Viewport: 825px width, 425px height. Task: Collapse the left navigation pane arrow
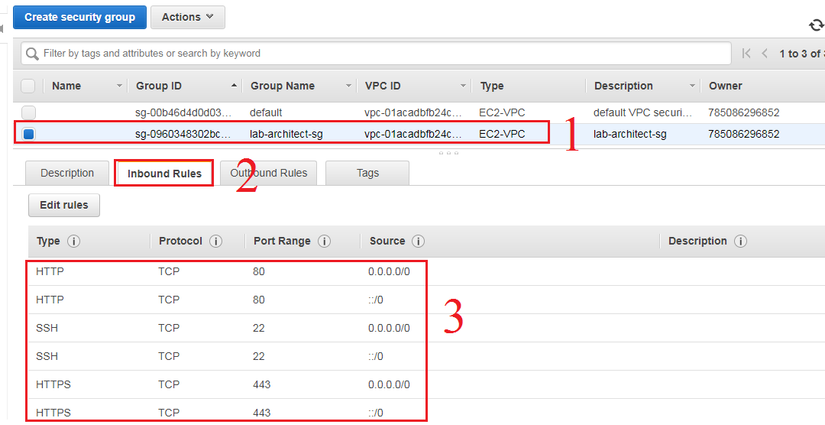(x=2, y=28)
